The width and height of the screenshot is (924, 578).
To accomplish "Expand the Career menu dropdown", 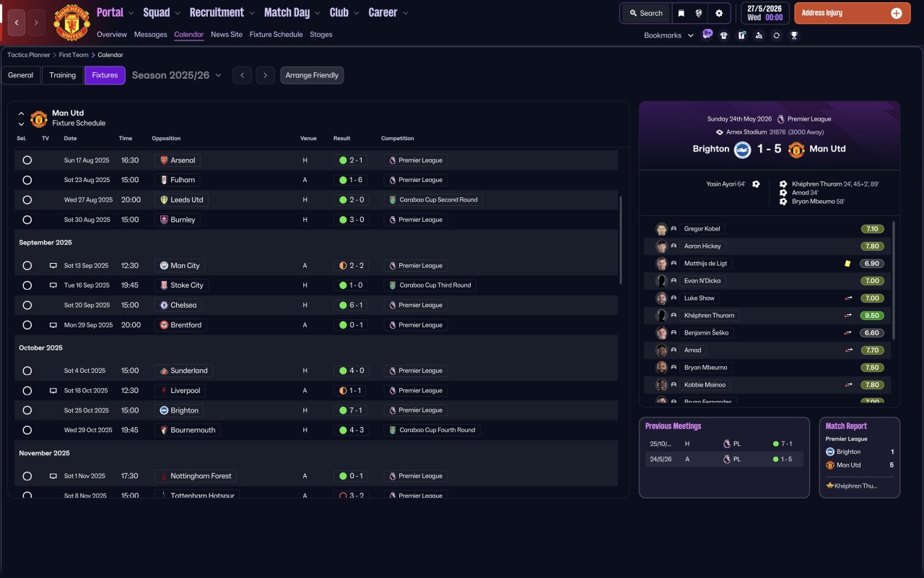I will pos(405,13).
